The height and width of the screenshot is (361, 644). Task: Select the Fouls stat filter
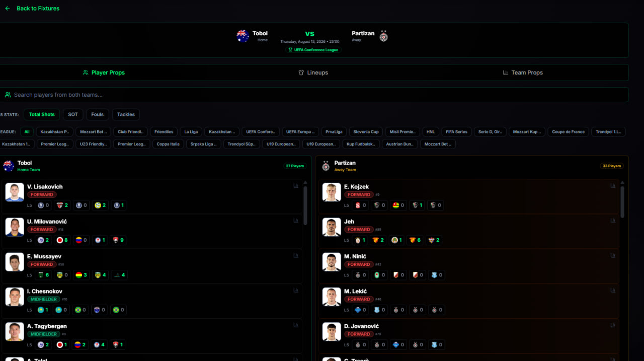click(98, 114)
